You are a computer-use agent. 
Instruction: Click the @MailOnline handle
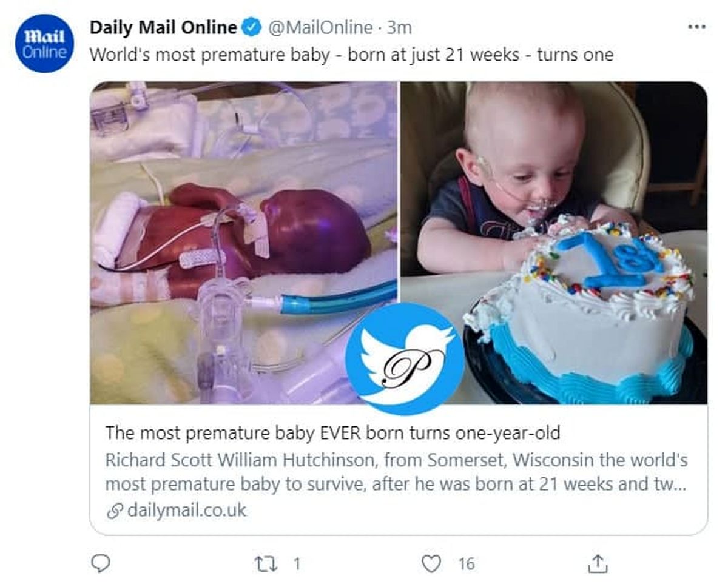coord(320,28)
